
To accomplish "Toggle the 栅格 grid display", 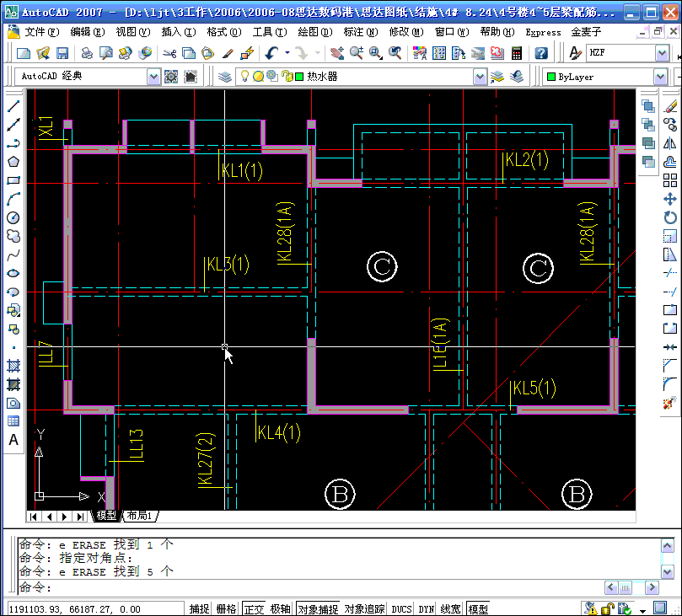I will tap(224, 608).
